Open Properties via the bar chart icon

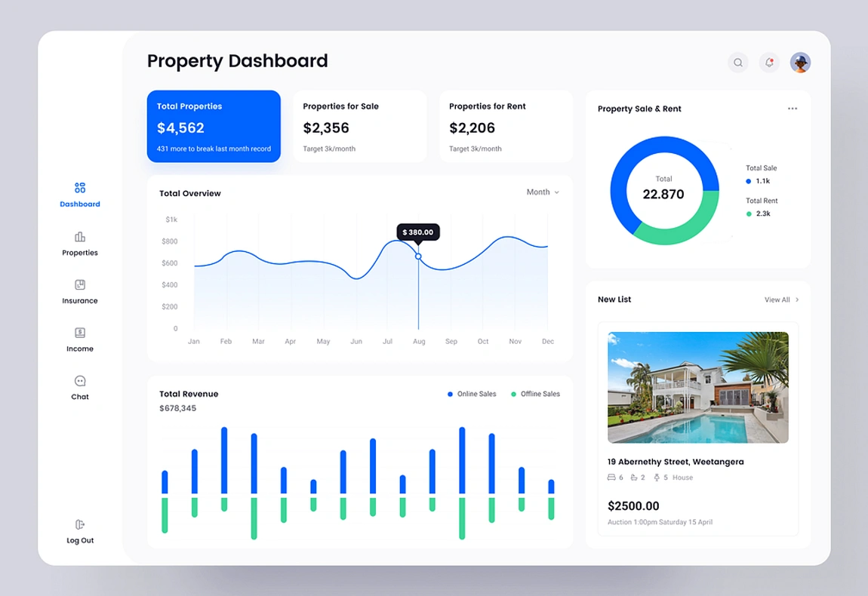[80, 237]
